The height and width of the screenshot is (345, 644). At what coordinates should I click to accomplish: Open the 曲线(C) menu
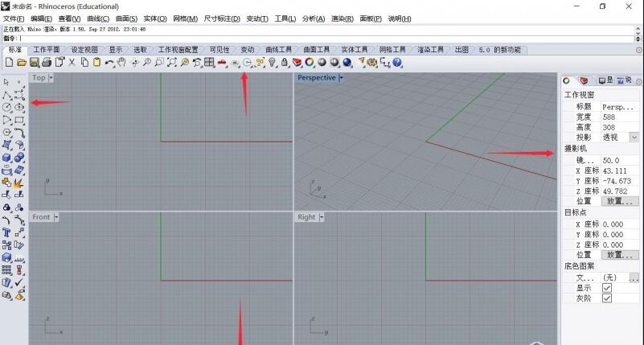pos(98,18)
